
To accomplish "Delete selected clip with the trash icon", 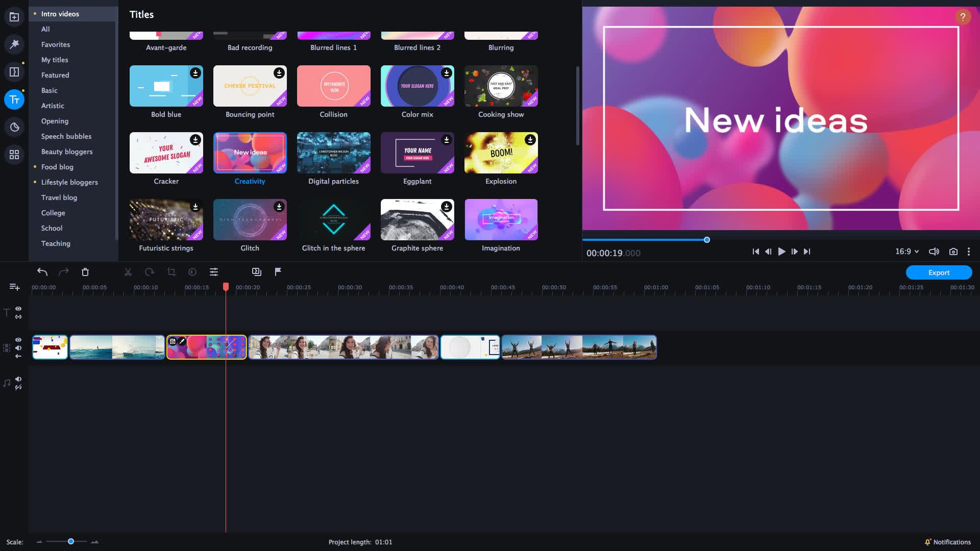I will tap(85, 271).
